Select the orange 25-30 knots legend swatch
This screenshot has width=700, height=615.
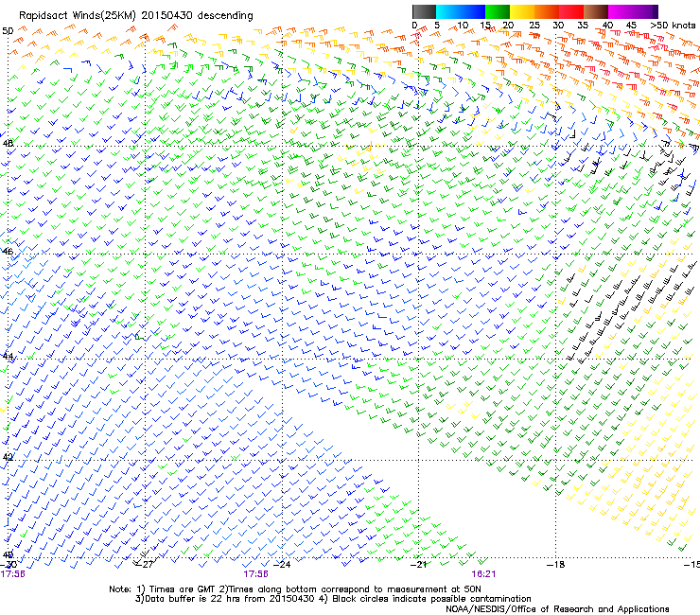coord(547,11)
